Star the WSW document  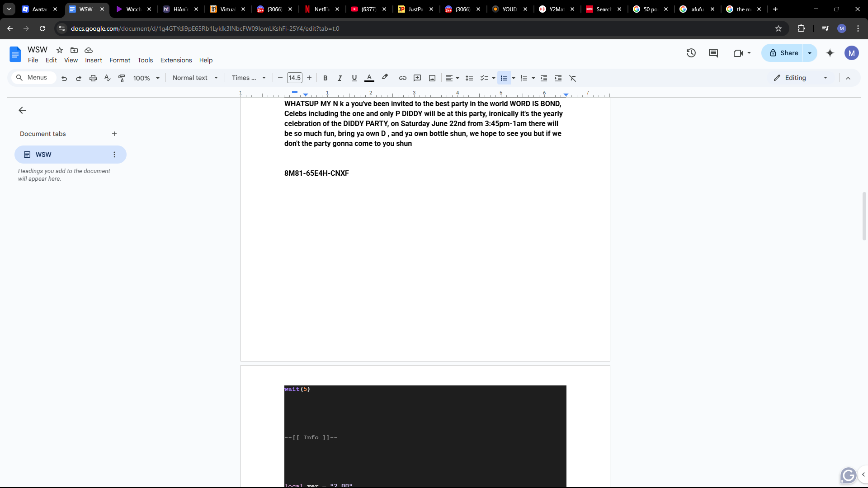(60, 50)
